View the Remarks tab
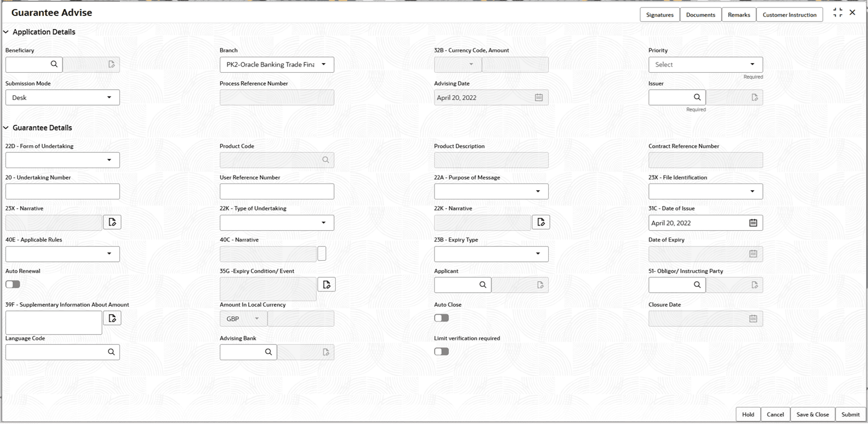This screenshot has width=868, height=425. tap(739, 14)
